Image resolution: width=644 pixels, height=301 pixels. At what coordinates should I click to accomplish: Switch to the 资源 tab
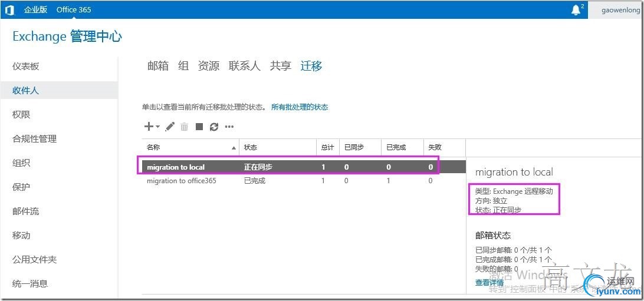[x=209, y=66]
